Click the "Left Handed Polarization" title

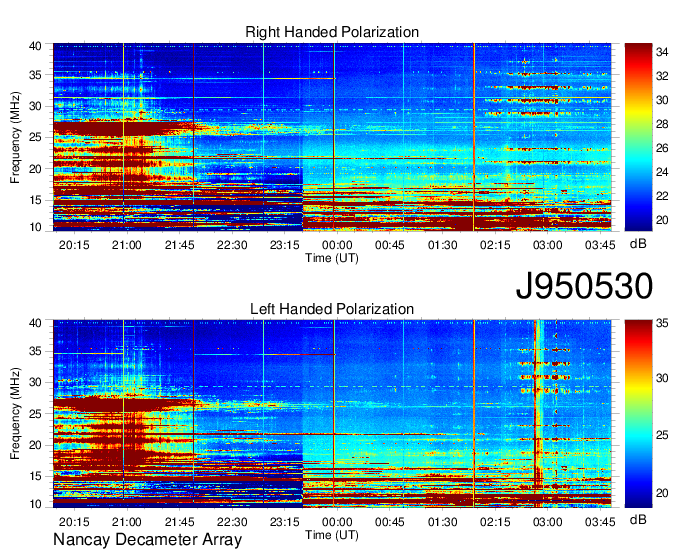pyautogui.click(x=332, y=309)
